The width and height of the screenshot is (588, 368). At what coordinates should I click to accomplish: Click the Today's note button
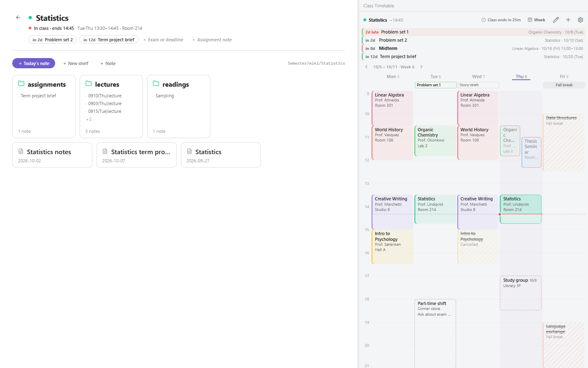pyautogui.click(x=33, y=63)
